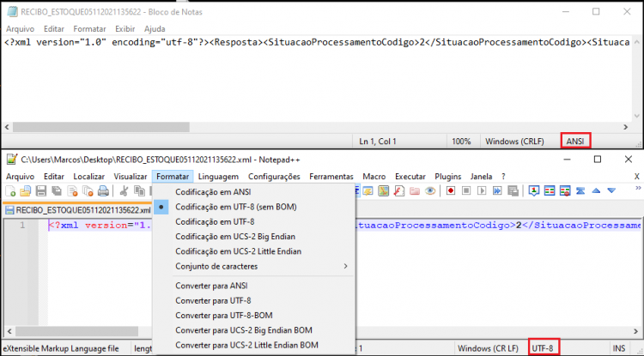The image size is (644, 356).
Task: Go to previous difference up-arrow icon
Action: [x=596, y=190]
